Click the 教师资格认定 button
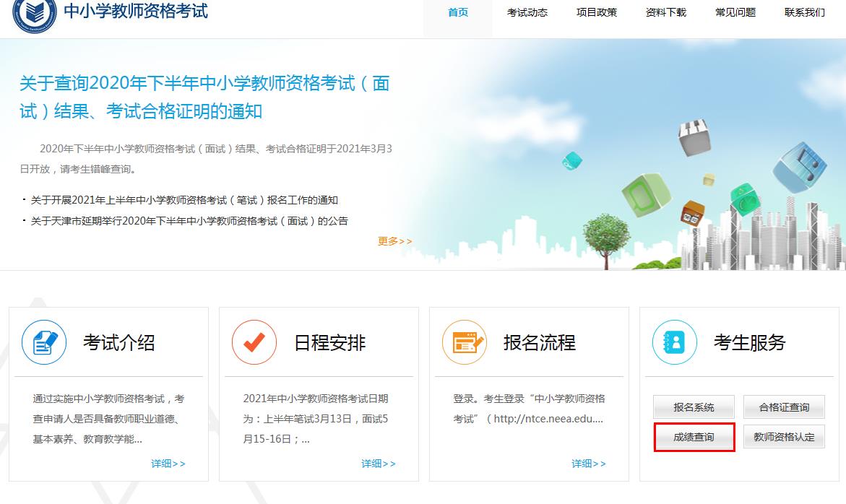 [784, 437]
